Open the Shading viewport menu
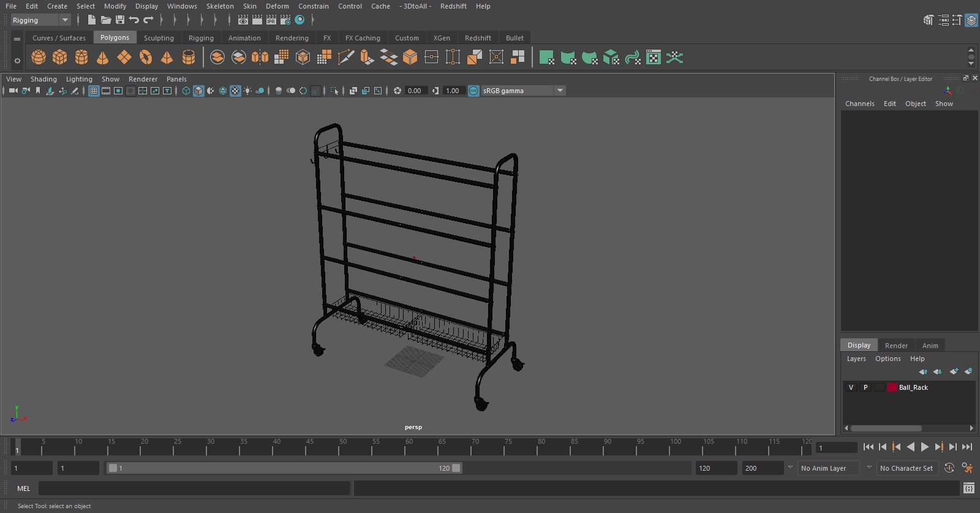The width and height of the screenshot is (980, 513). coord(43,79)
